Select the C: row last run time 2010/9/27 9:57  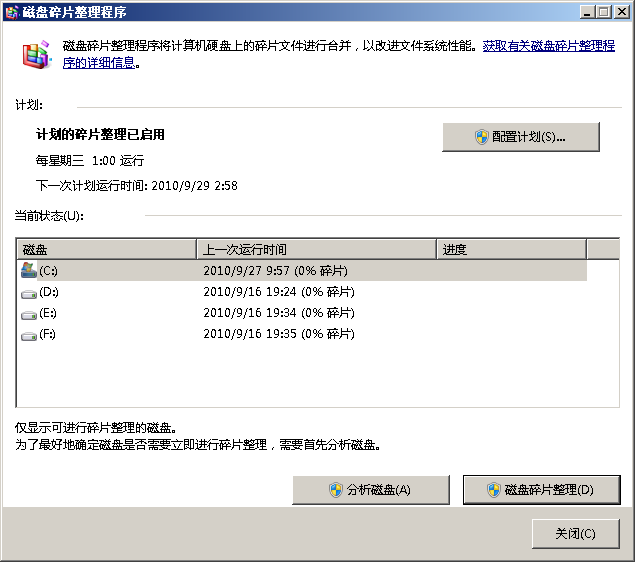pyautogui.click(x=275, y=271)
